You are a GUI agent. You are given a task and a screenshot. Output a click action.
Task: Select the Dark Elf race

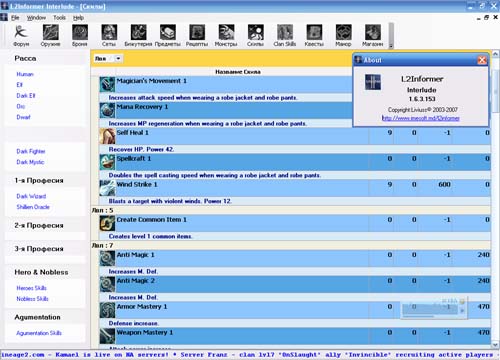[26, 95]
